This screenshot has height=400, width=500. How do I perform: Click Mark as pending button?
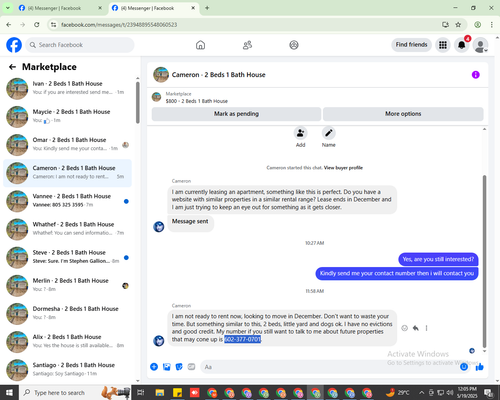[236, 114]
